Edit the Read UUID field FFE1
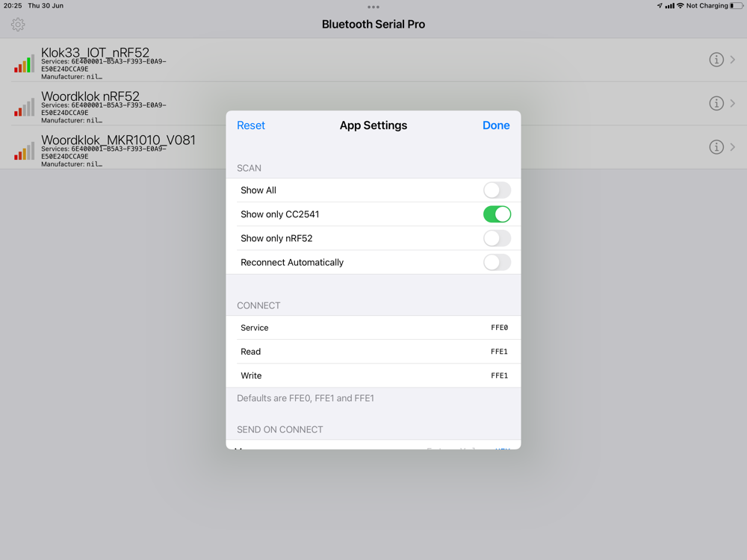747x560 pixels. pos(499,352)
